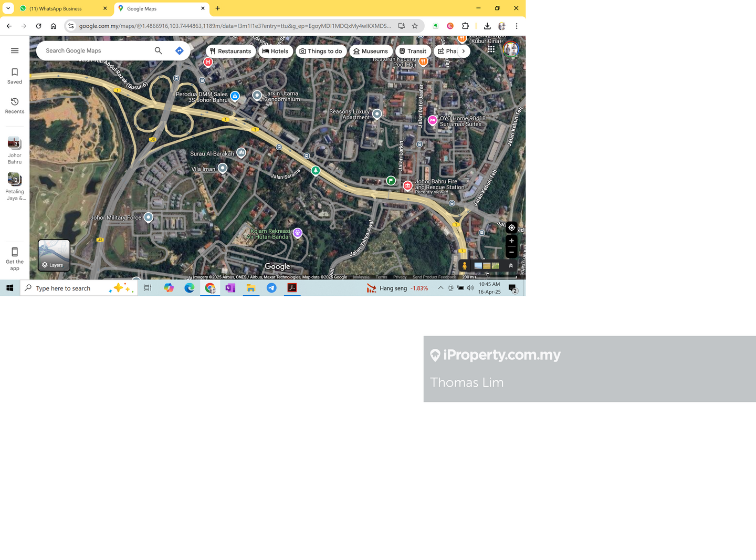Viewport: 756px width, 560px height.
Task: Open the Google Maps hamburger menu
Action: 15,51
